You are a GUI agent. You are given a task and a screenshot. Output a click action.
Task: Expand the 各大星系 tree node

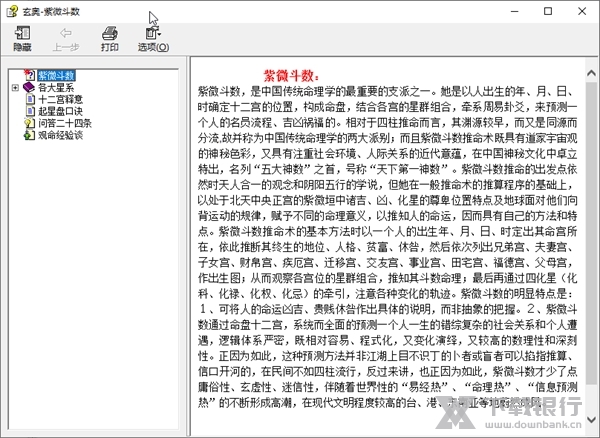click(x=15, y=88)
